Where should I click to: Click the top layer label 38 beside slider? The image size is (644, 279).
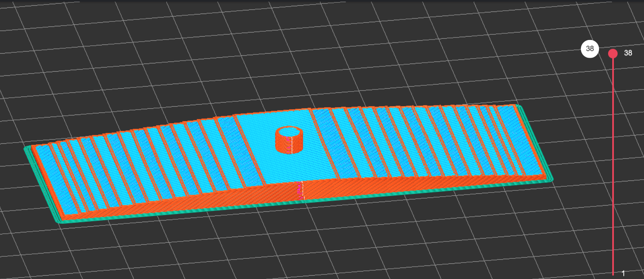point(628,53)
